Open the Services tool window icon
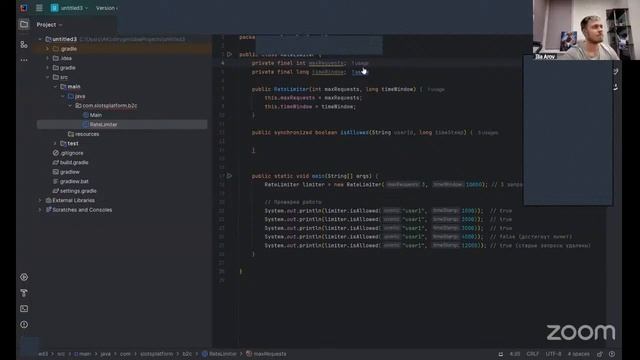 coord(24,277)
